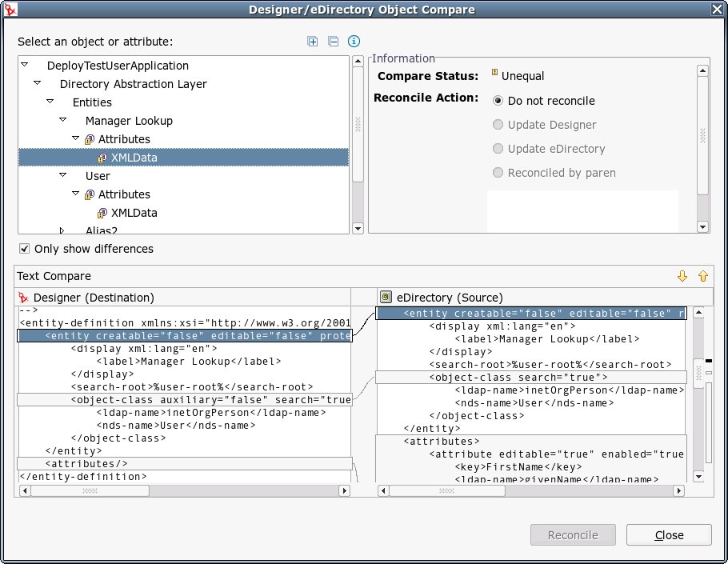Click eDirectory pane vertical scroll up arrow

coord(698,313)
